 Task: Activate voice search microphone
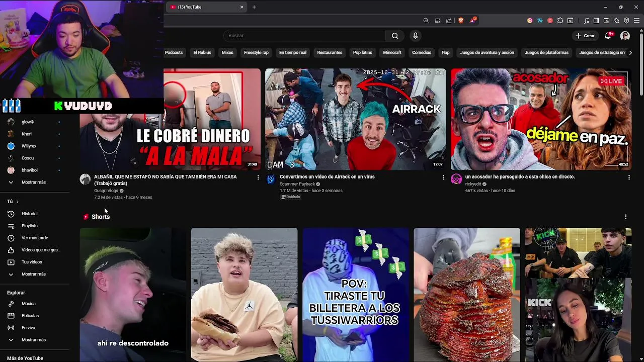coord(415,36)
